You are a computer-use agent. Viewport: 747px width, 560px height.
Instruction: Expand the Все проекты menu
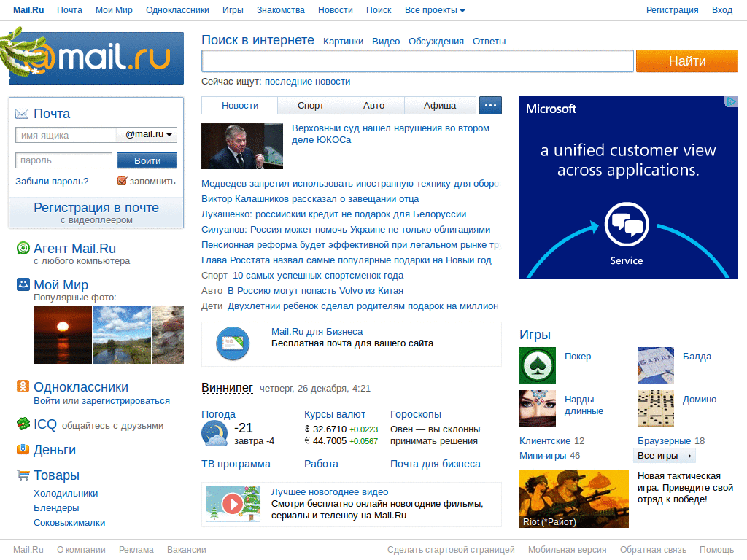tap(435, 10)
